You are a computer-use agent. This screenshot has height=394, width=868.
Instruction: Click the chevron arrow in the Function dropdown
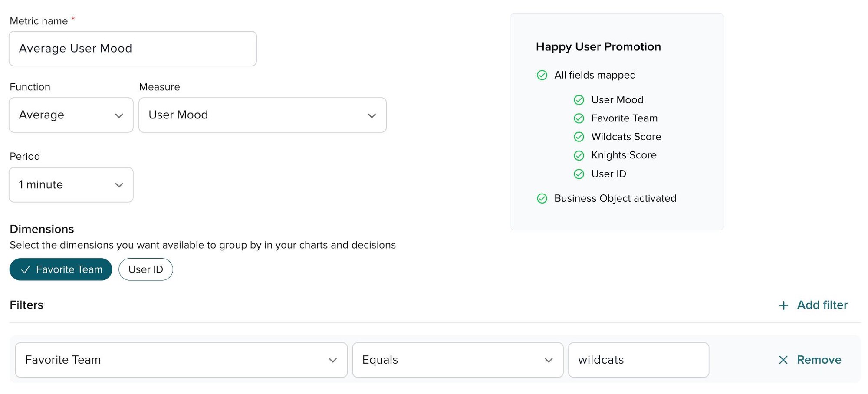click(x=119, y=116)
